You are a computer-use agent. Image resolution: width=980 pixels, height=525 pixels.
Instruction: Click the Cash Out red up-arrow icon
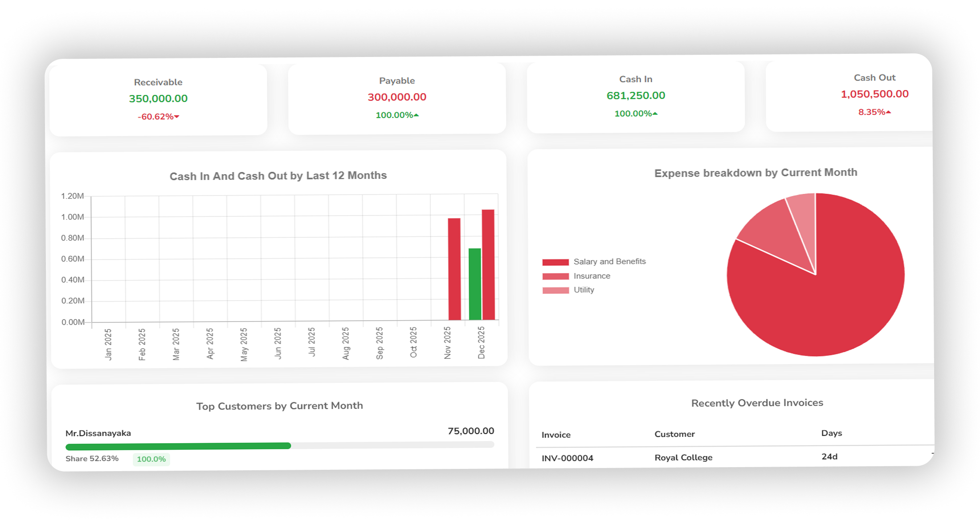tap(888, 112)
